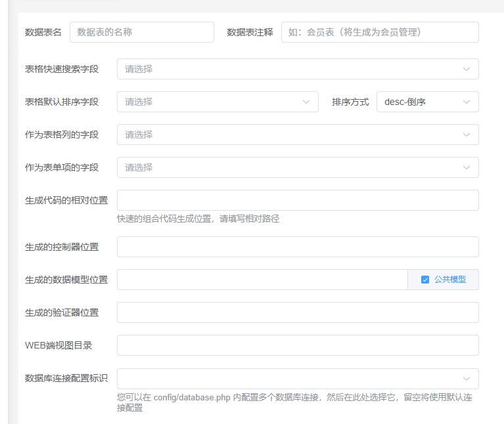
Task: Open the 表格默认排序字段 dropdown
Action: point(218,102)
